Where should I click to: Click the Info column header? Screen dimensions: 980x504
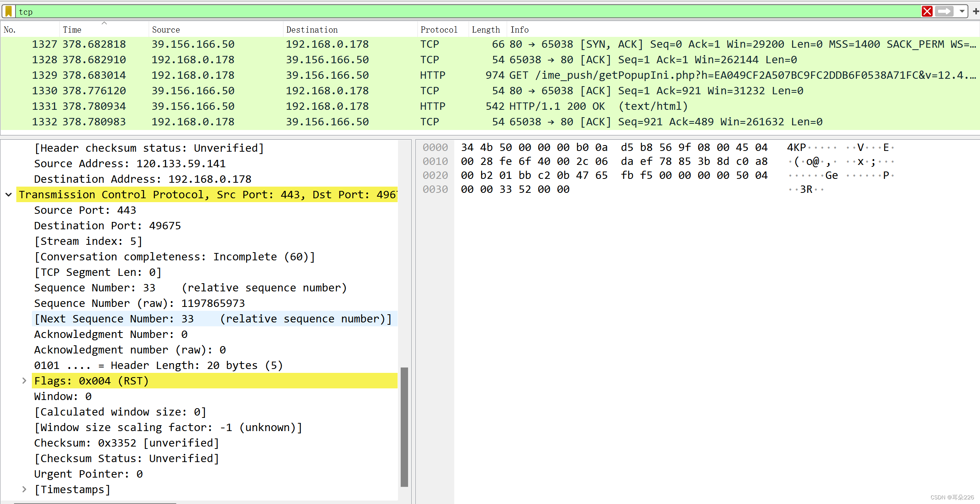click(x=520, y=30)
